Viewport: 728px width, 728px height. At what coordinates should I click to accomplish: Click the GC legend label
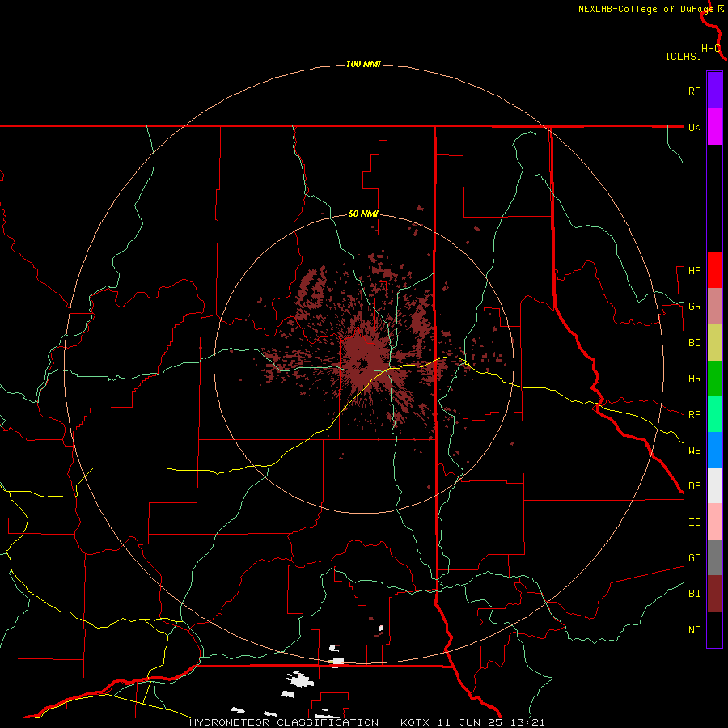(x=694, y=558)
